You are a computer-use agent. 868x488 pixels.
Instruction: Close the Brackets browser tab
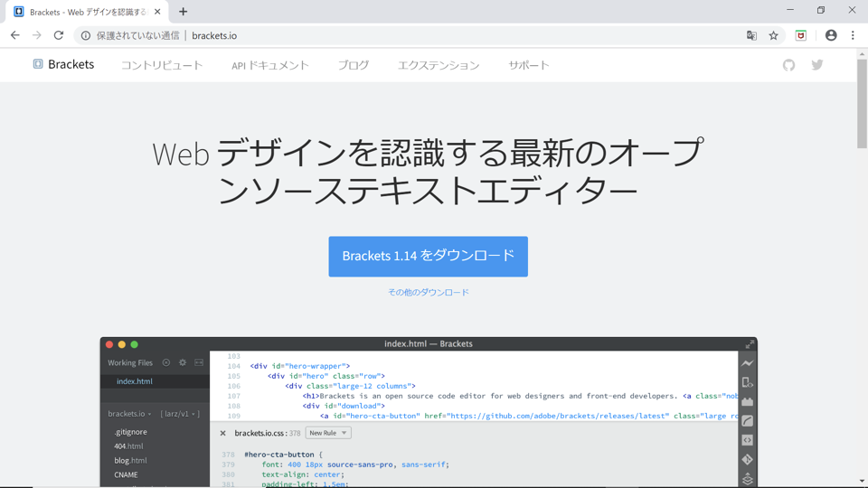[157, 12]
